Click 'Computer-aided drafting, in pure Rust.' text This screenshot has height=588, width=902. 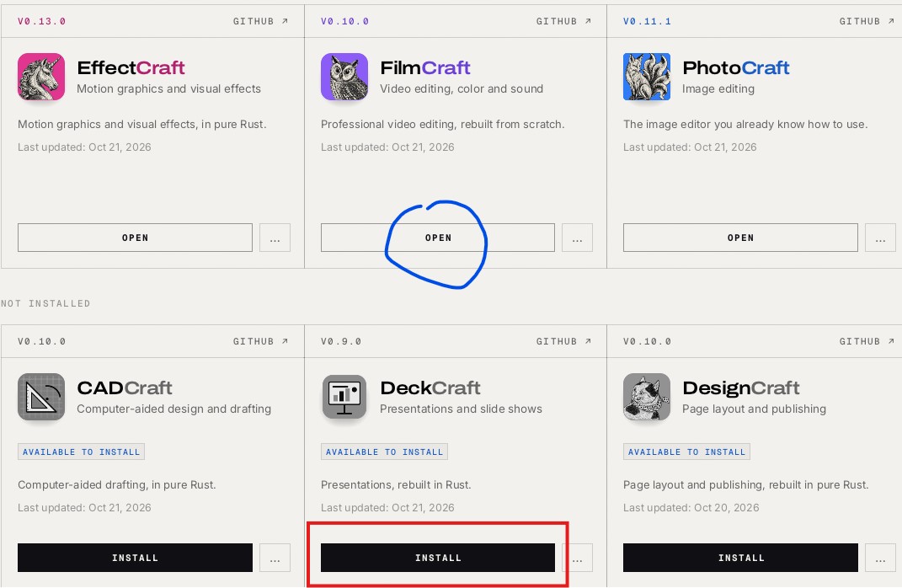(x=117, y=484)
